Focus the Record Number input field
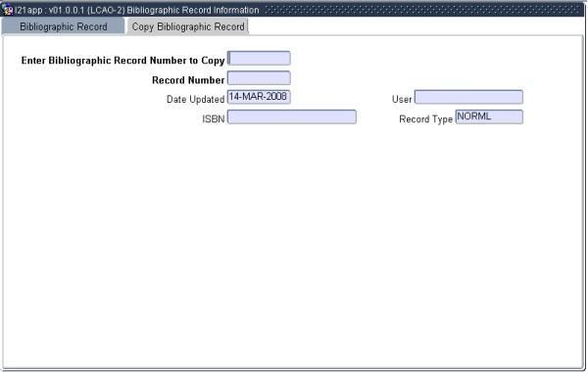The width and height of the screenshot is (588, 372). [259, 78]
